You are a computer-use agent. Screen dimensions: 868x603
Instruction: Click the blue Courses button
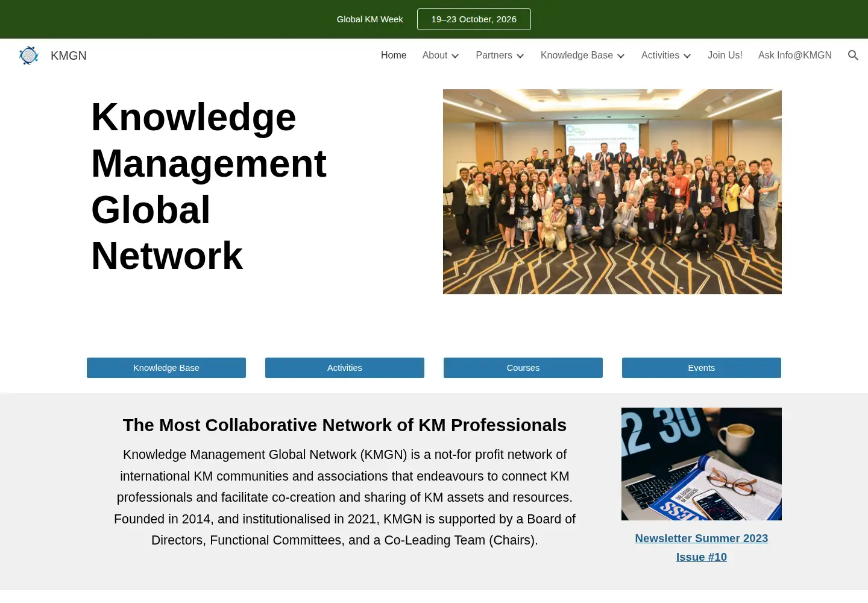(x=523, y=368)
